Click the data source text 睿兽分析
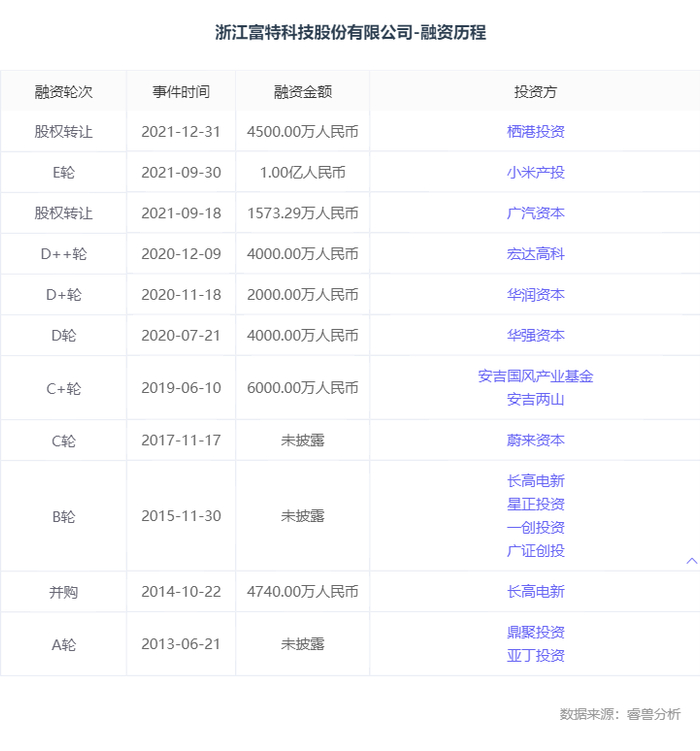Image resolution: width=700 pixels, height=751 pixels. tap(654, 714)
